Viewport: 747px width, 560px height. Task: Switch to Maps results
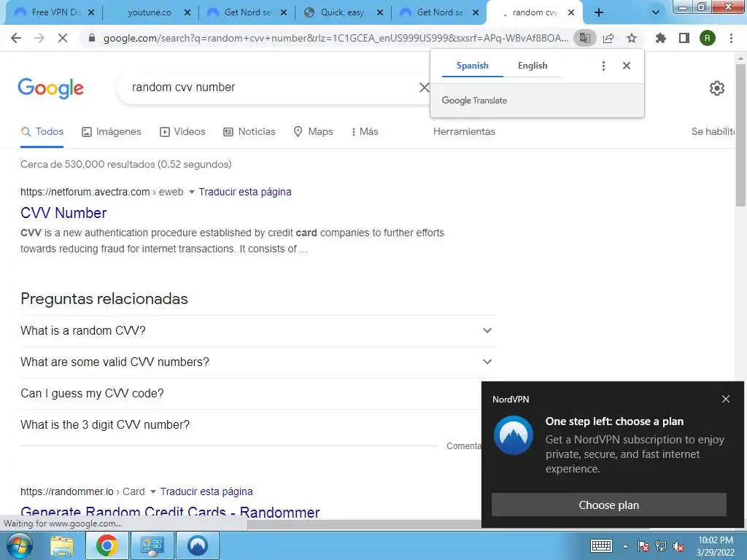click(313, 131)
